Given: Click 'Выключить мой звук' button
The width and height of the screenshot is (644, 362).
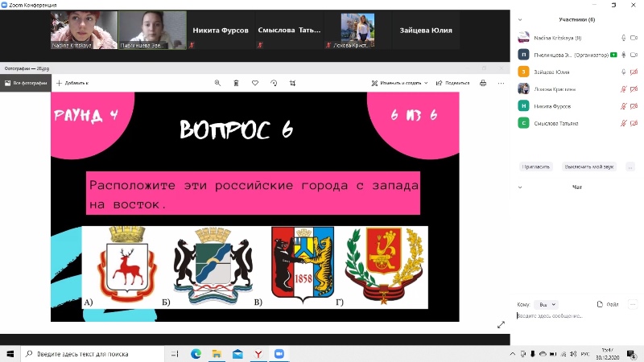Looking at the screenshot, I should tap(589, 167).
